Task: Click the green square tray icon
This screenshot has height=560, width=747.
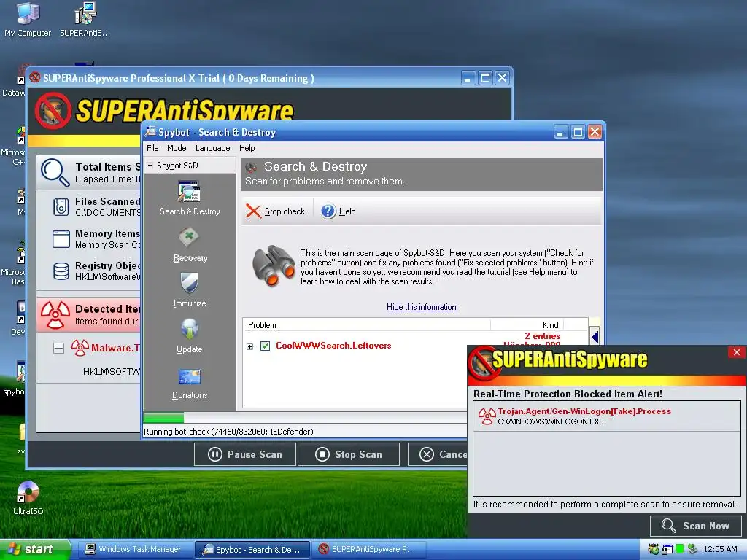Action: (679, 549)
